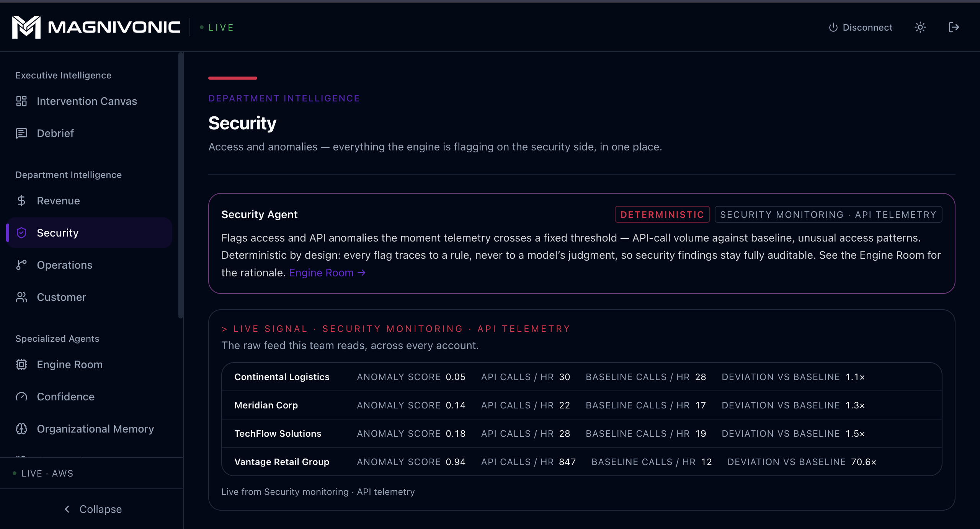
Task: Open the Debrief message icon
Action: coord(21,133)
